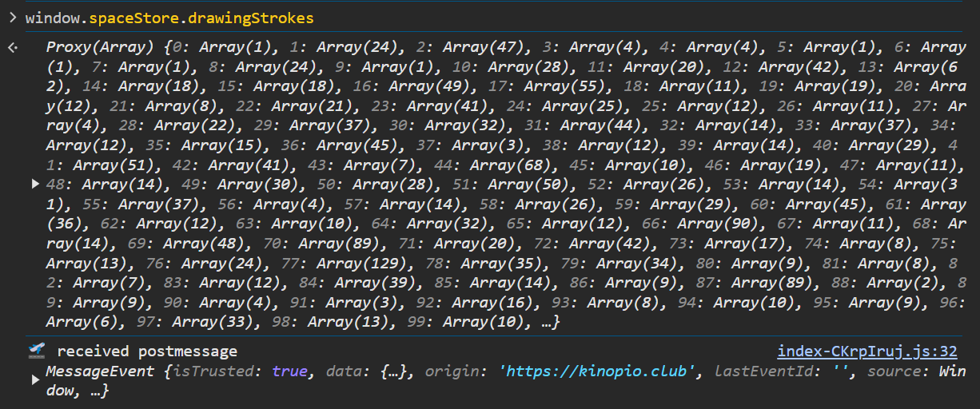Select the "received postmessage" log text
Screen dimensions: 980x409
pos(147,351)
